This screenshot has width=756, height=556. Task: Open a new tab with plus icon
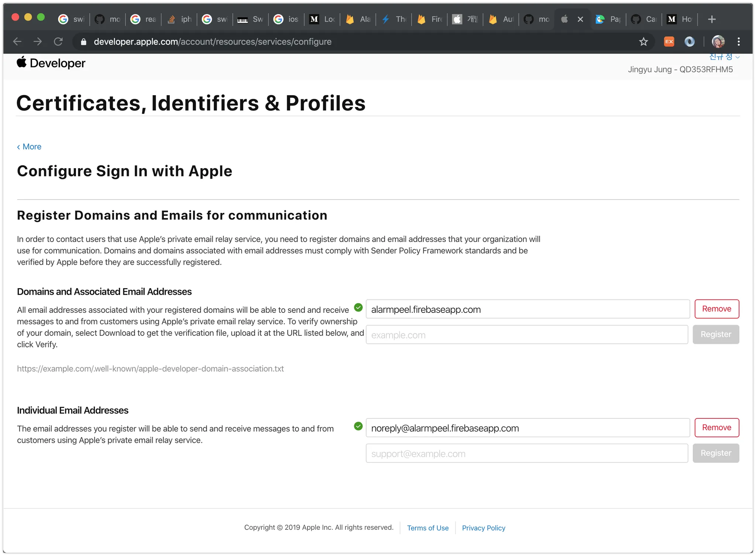point(712,19)
